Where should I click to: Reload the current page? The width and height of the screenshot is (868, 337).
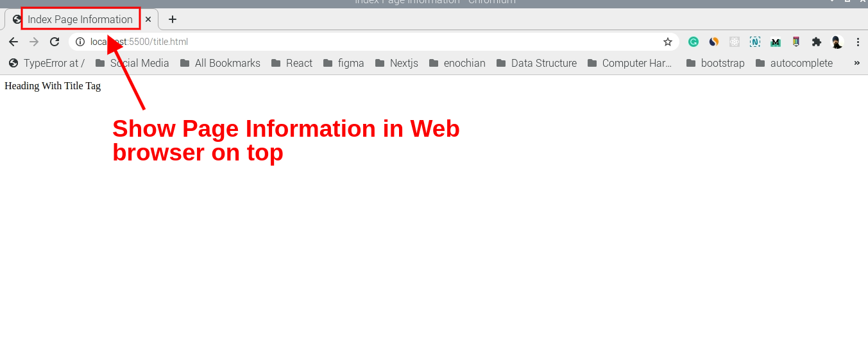(x=55, y=42)
